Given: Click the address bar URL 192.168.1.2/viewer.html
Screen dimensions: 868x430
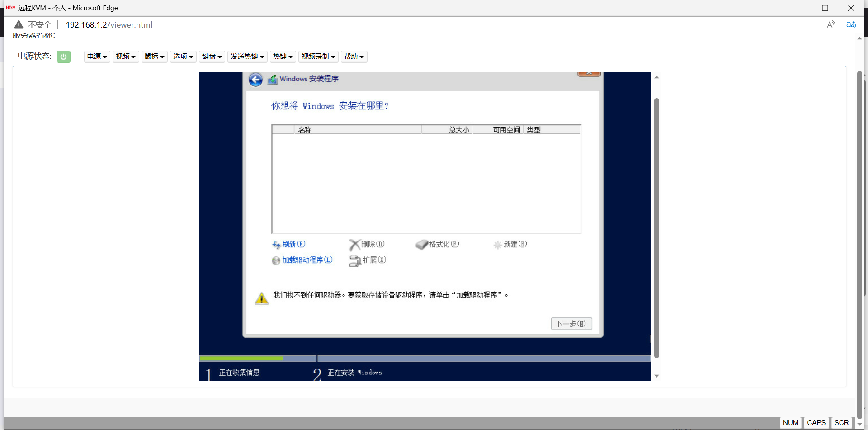Looking at the screenshot, I should (x=109, y=25).
